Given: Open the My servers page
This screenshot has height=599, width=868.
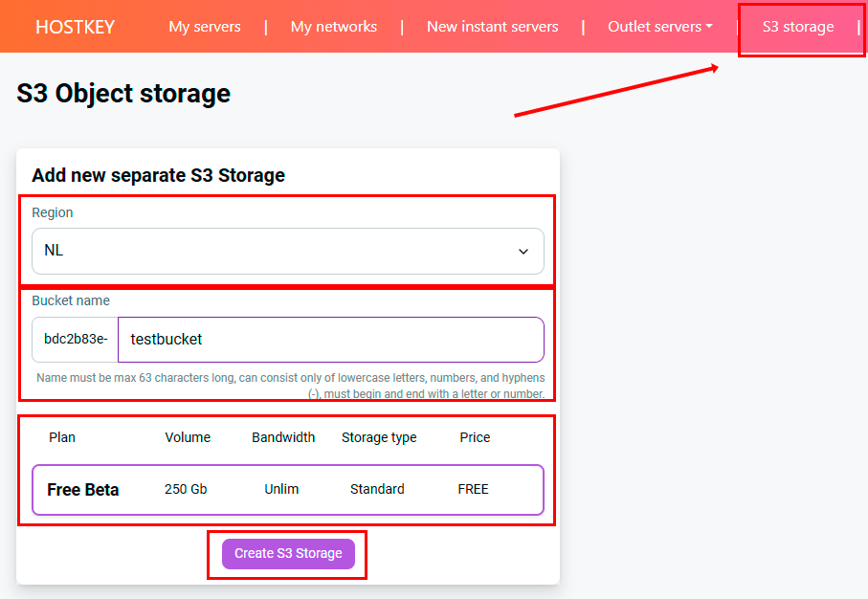Looking at the screenshot, I should click(205, 27).
